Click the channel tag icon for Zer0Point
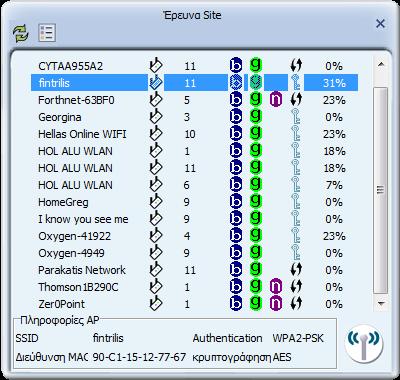This screenshot has height=380, width=400. (x=156, y=303)
